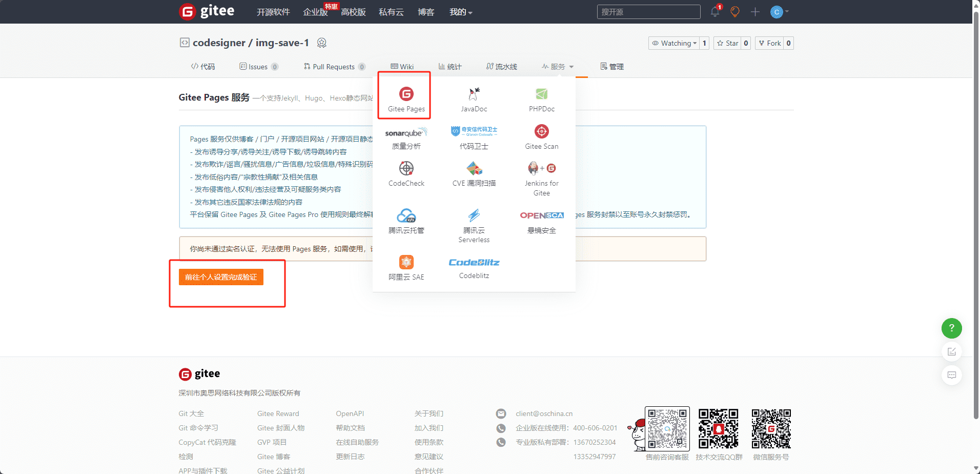Open the img-save-1 repository link
Viewport: 980px width, 474px height.
tap(282, 43)
